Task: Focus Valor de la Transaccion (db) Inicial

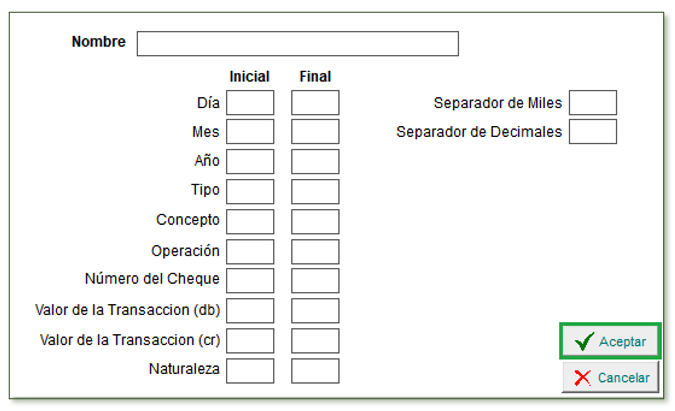Action: (250, 311)
